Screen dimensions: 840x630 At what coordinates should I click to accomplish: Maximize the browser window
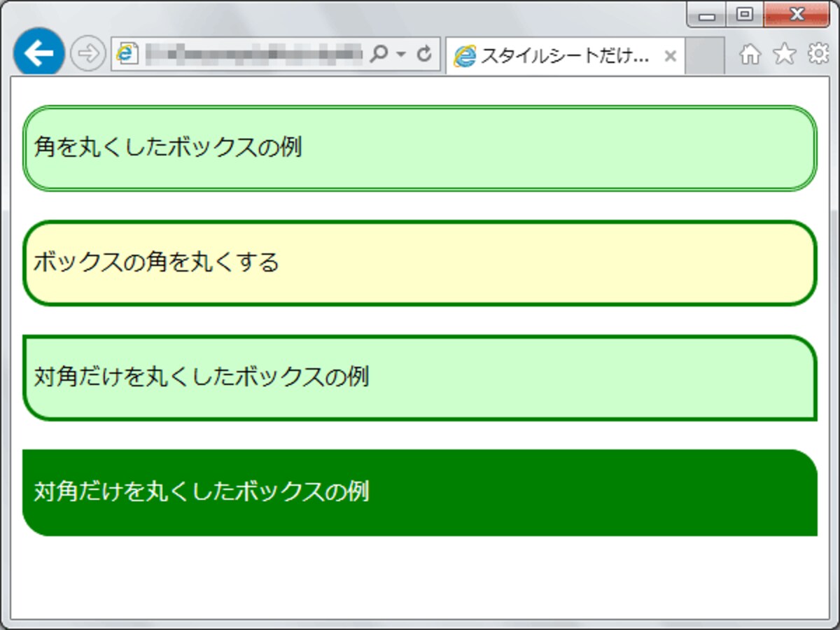tap(745, 14)
